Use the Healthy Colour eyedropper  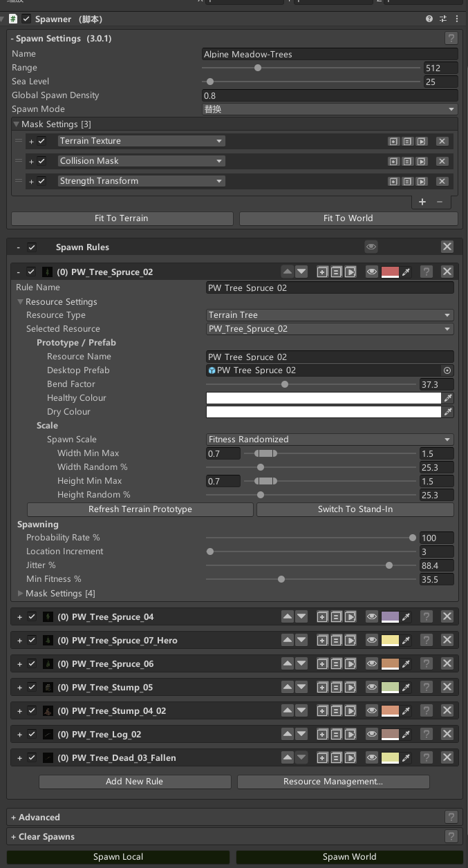[448, 398]
